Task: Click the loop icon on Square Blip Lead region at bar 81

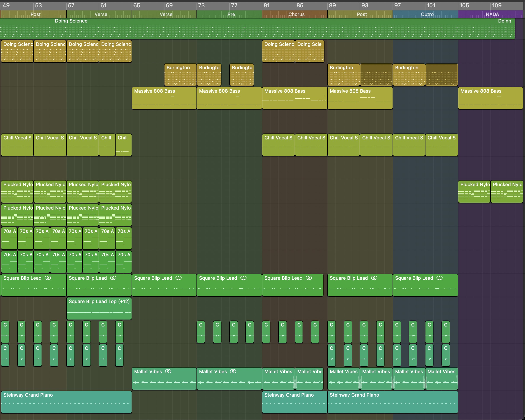Action: (309, 278)
